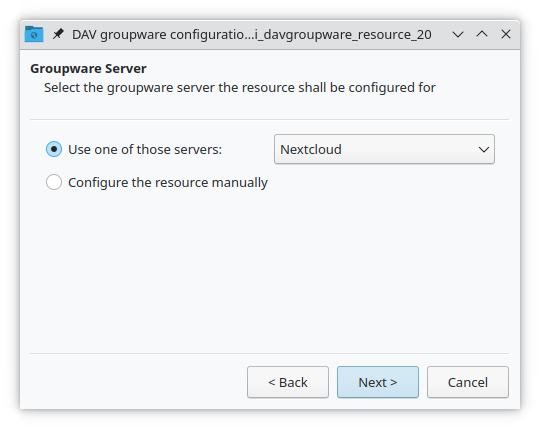Go back with the < Back button

click(288, 382)
